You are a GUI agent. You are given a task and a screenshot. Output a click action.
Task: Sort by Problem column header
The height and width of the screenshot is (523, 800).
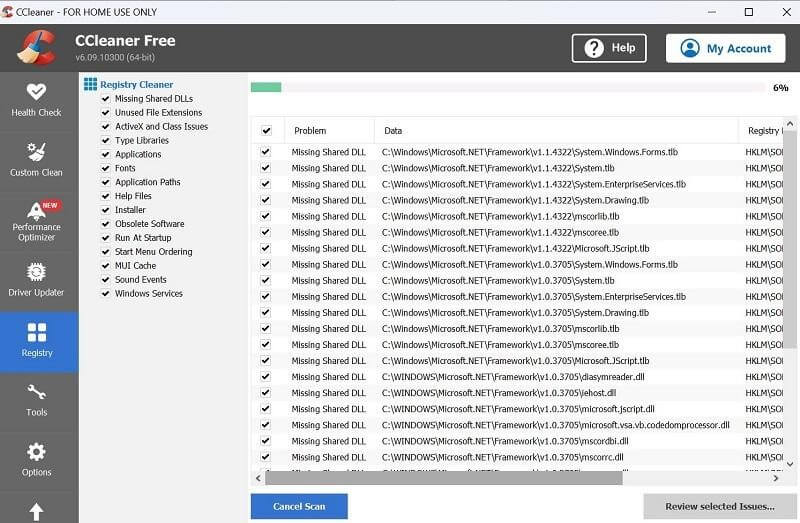[x=330, y=131]
